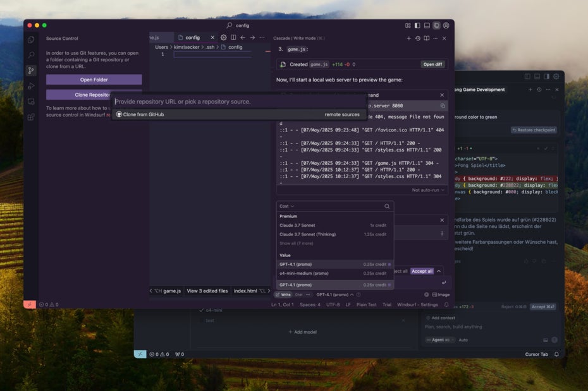Open the account profile icon in the title bar
This screenshot has height=391, width=588.
pos(446,25)
